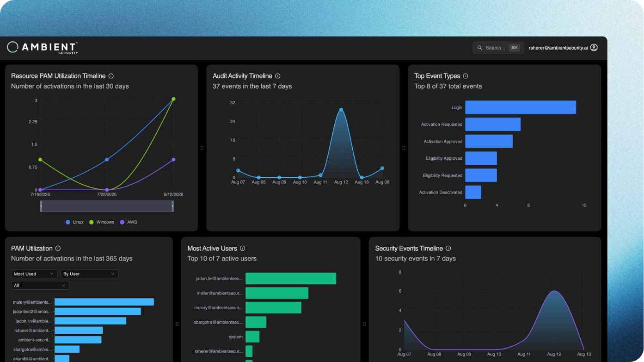Click the system bar in Most Active Users
This screenshot has height=362, width=644.
tap(252, 337)
